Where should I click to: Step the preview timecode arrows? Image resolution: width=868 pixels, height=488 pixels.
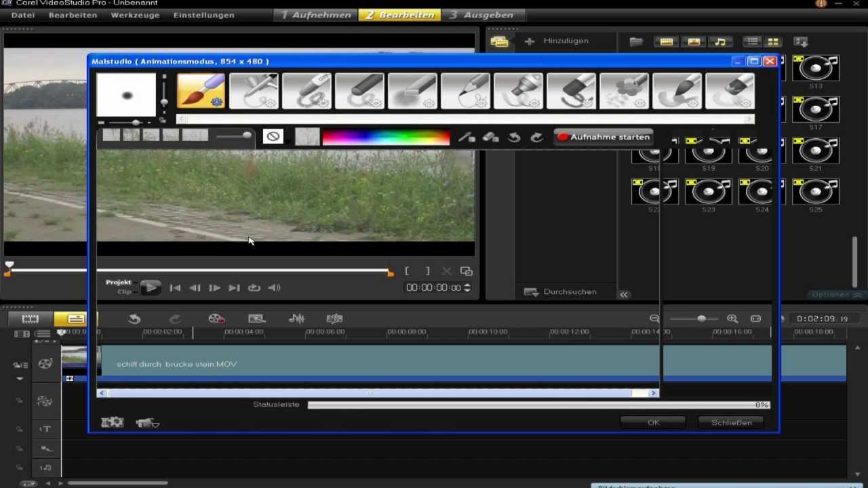pos(467,288)
